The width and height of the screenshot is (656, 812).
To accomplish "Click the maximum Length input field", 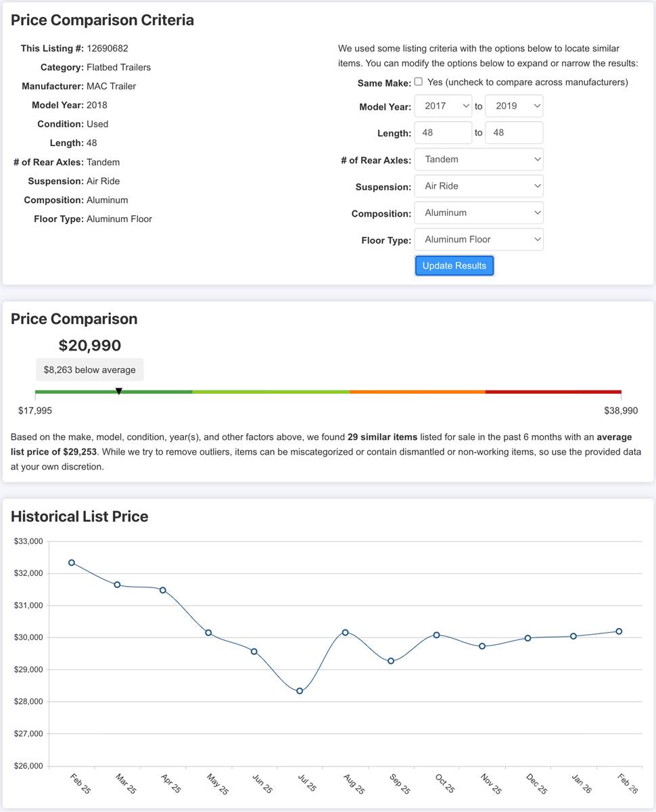I will pyautogui.click(x=514, y=133).
